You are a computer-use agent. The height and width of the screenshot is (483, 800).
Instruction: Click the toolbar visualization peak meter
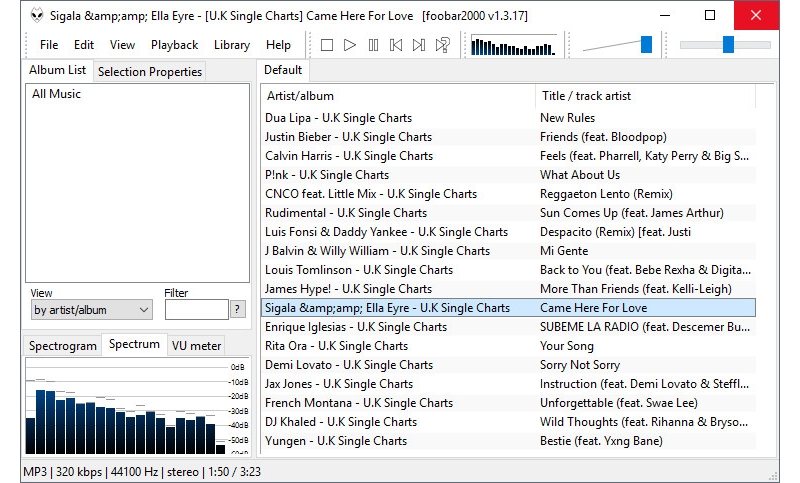click(513, 45)
